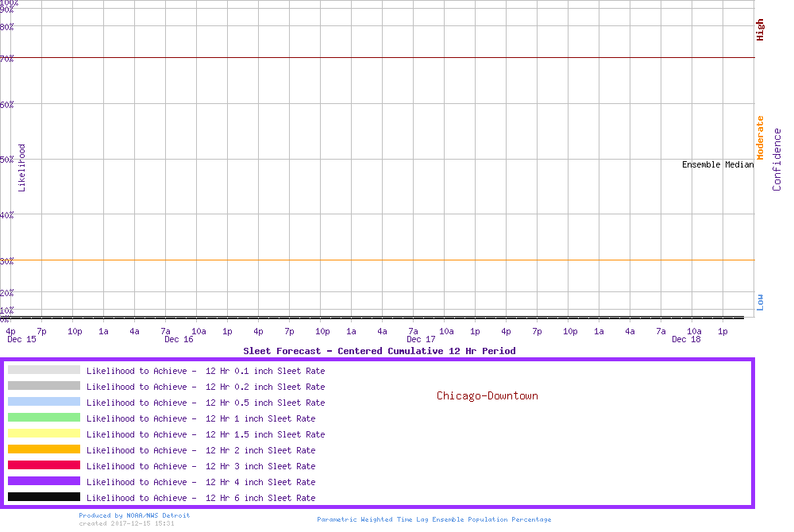Viewport: 794px width, 532px height.
Task: Select the green 1 inch sleet swatch
Action: click(x=44, y=418)
